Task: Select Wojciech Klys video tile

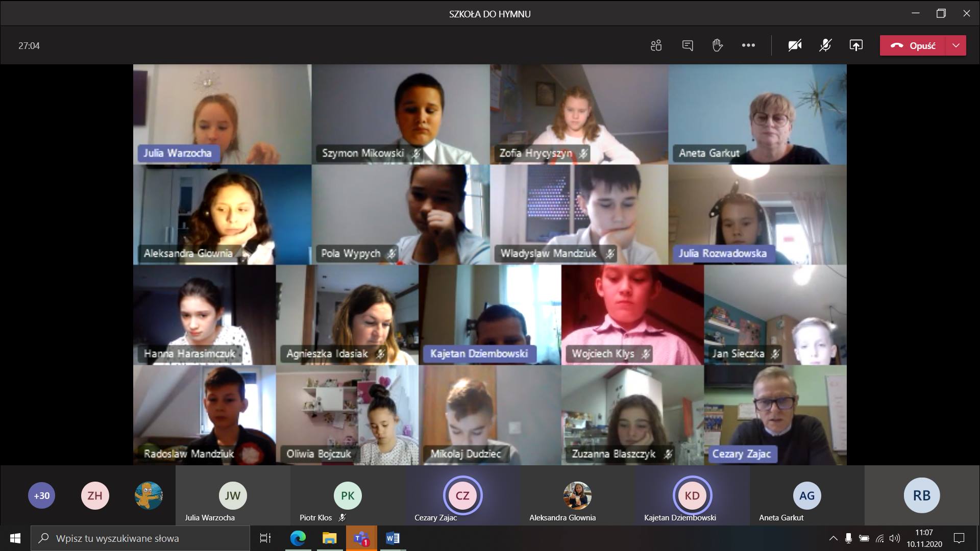Action: pyautogui.click(x=632, y=315)
